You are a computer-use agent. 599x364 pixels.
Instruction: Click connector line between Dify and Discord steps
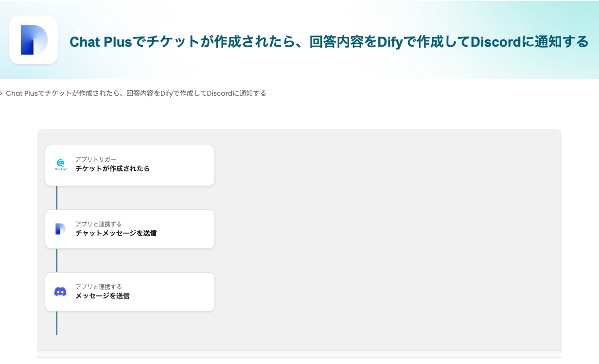coord(57,260)
